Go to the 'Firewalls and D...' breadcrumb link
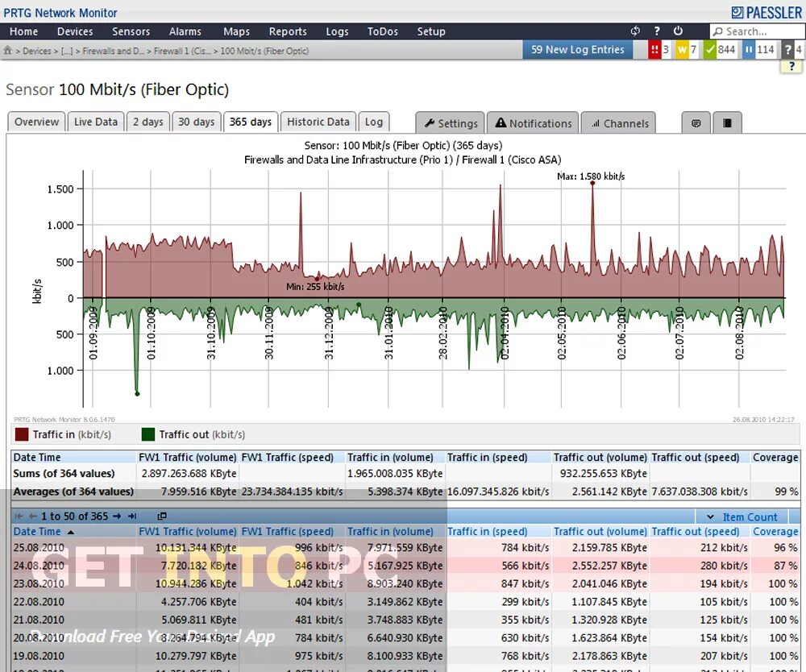 click(113, 51)
